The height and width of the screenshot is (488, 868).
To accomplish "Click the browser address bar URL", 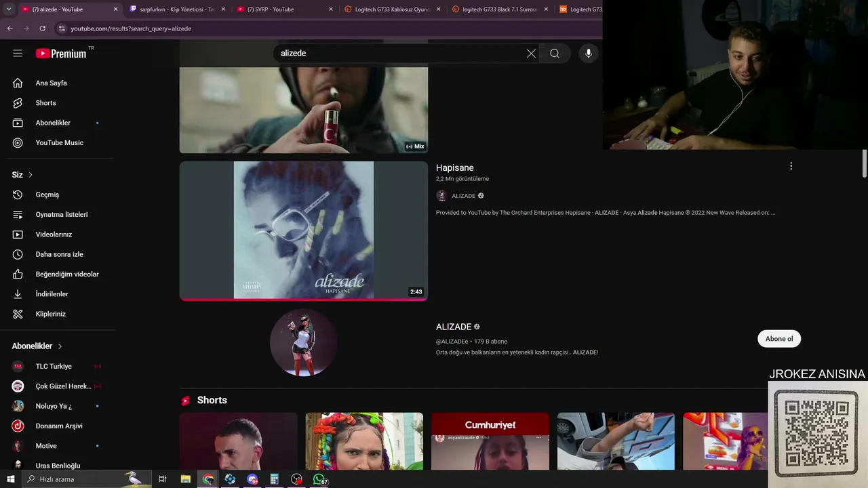I will pyautogui.click(x=131, y=28).
